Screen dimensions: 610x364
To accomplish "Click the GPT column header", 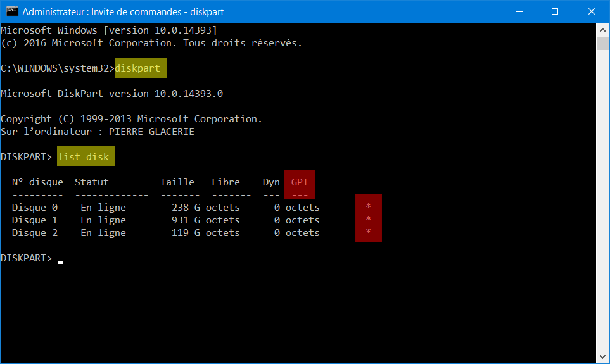I will [x=300, y=182].
